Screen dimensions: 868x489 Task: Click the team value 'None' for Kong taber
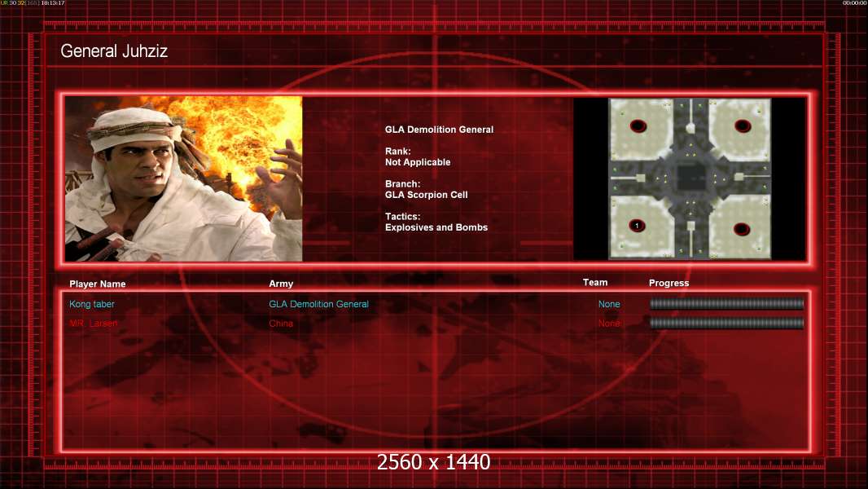609,304
